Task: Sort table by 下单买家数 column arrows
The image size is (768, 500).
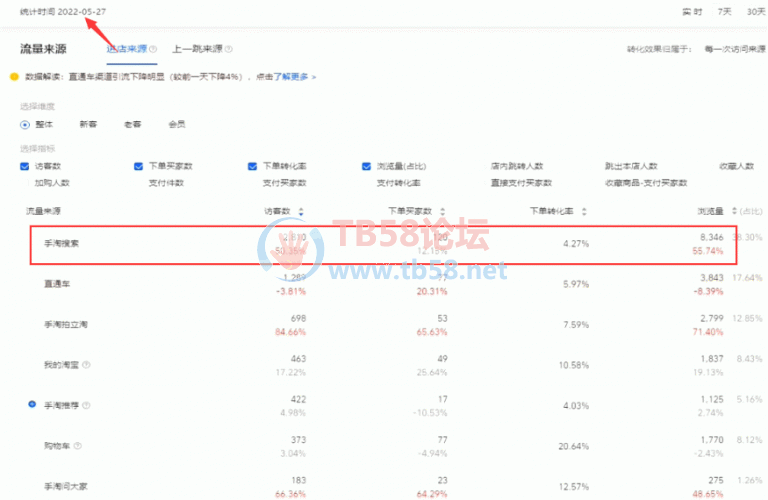Action: click(x=442, y=211)
